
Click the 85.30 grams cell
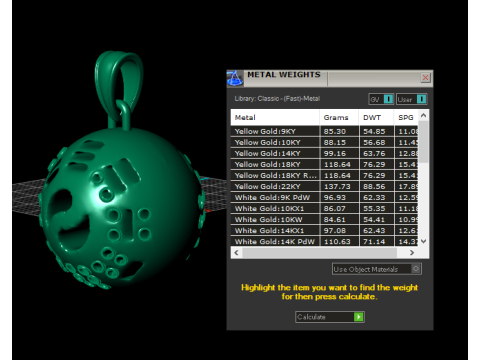click(339, 131)
